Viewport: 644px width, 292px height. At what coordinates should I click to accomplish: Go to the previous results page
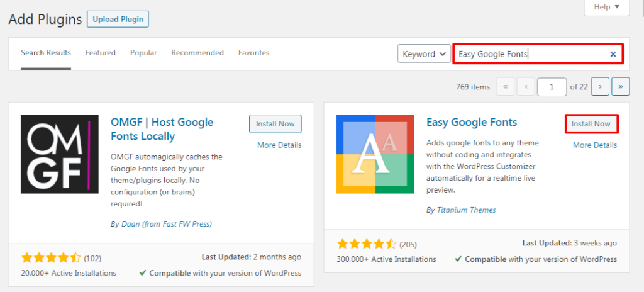point(526,87)
